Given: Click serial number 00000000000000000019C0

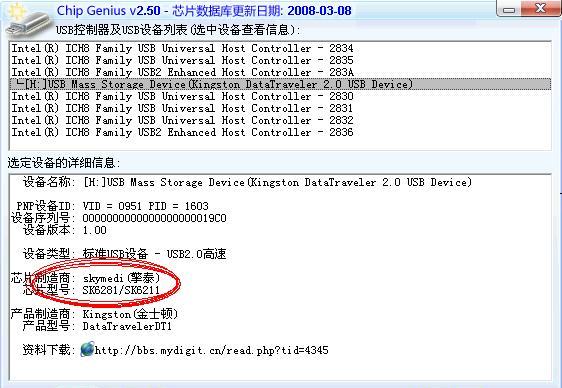Looking at the screenshot, I should coord(154,218).
